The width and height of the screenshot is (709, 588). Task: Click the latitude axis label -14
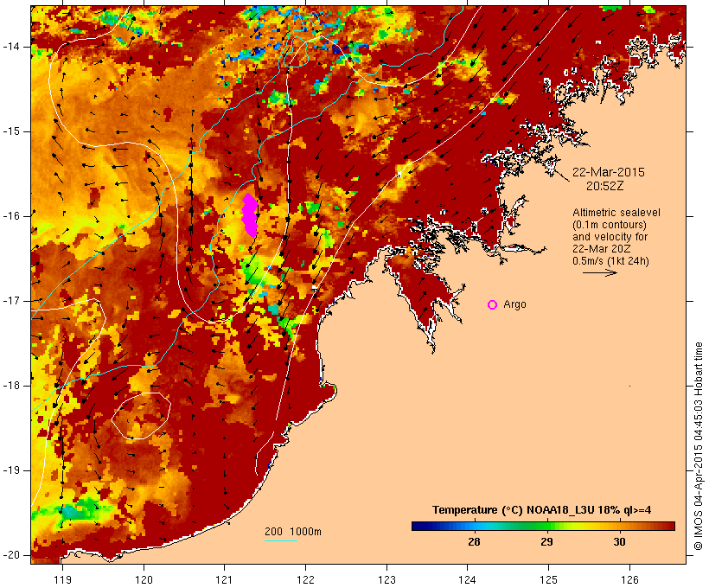point(11,47)
